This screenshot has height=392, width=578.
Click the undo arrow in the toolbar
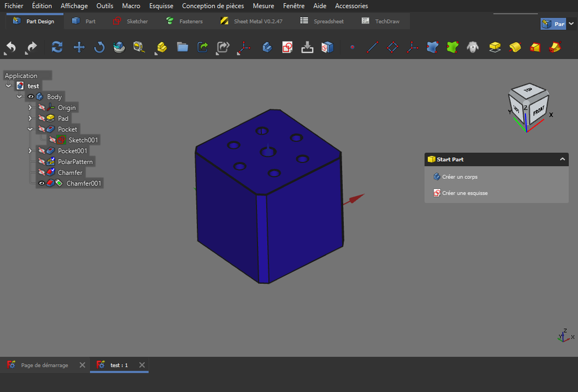click(10, 48)
